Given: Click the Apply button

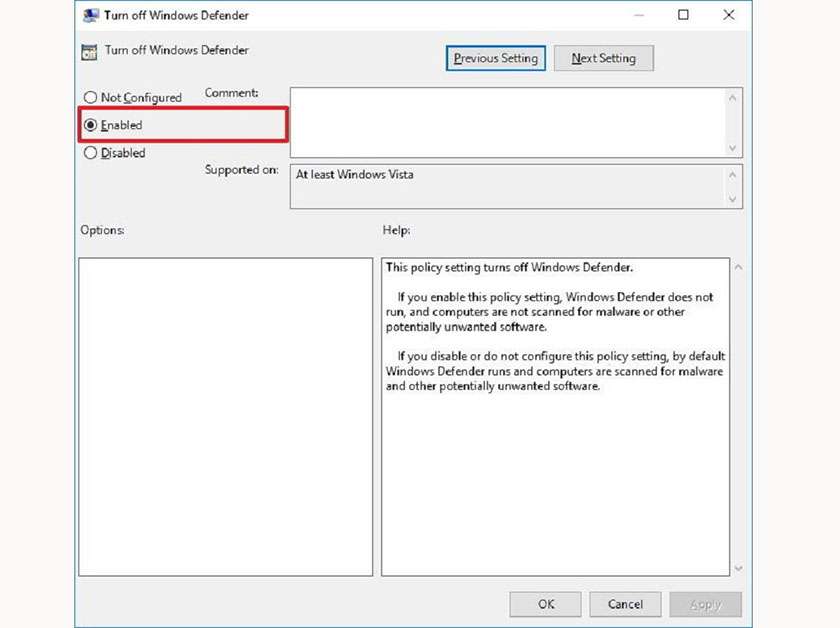Looking at the screenshot, I should (x=705, y=604).
